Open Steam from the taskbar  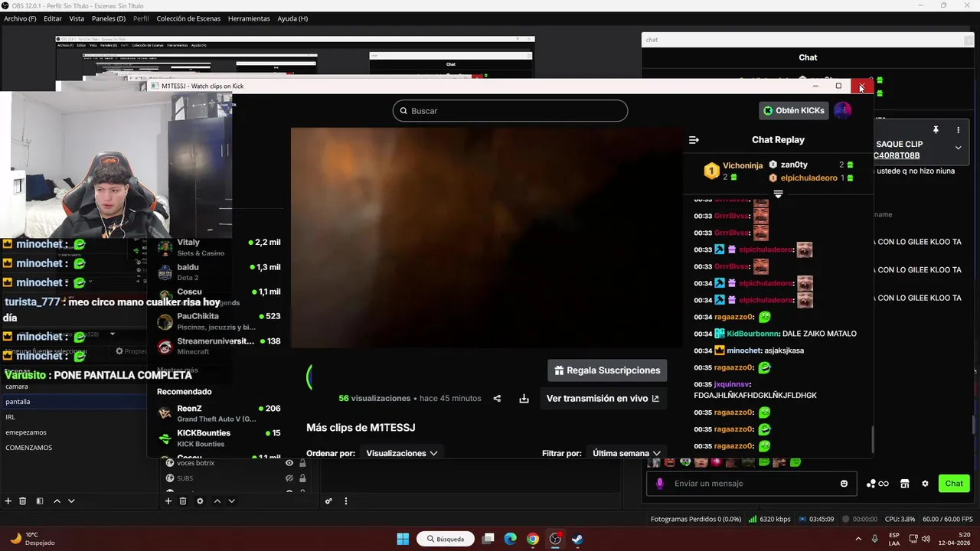[x=577, y=539]
